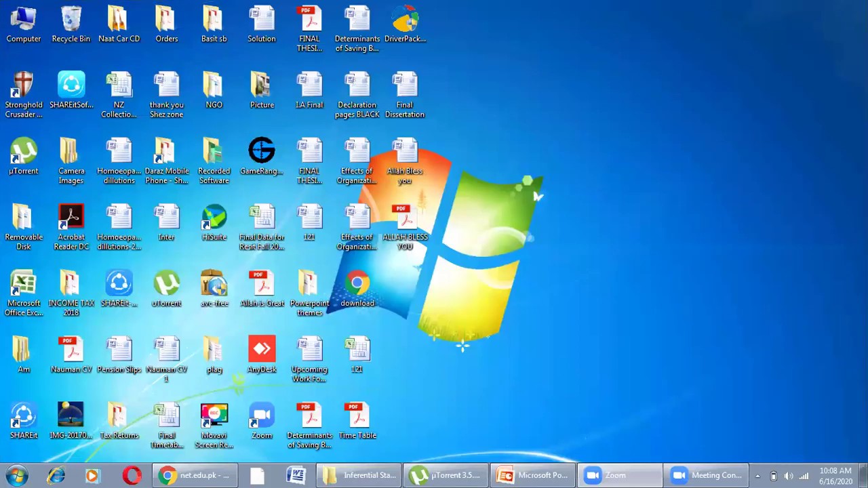
Task: Switch to Microsoft Word in the taskbar
Action: [296, 475]
